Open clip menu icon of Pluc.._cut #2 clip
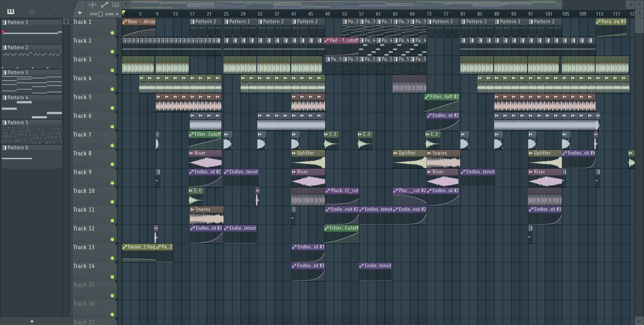644x325 pixels. (396, 191)
